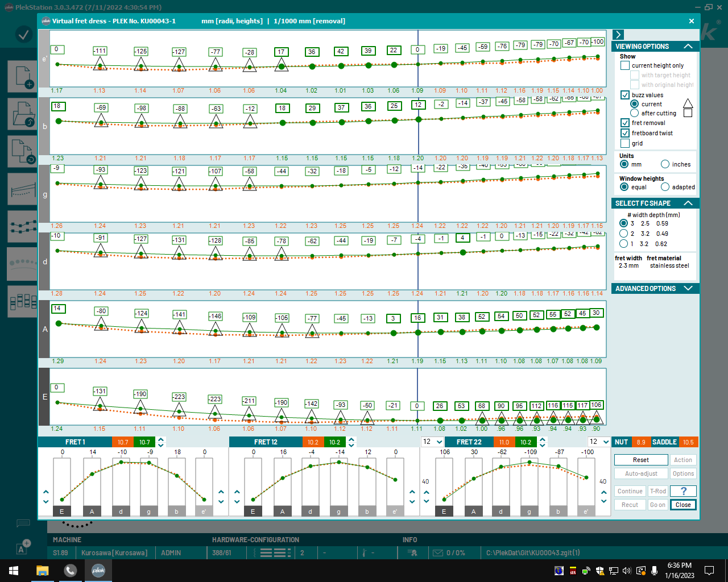Check the current height only option
This screenshot has height=582, width=728.
625,65
